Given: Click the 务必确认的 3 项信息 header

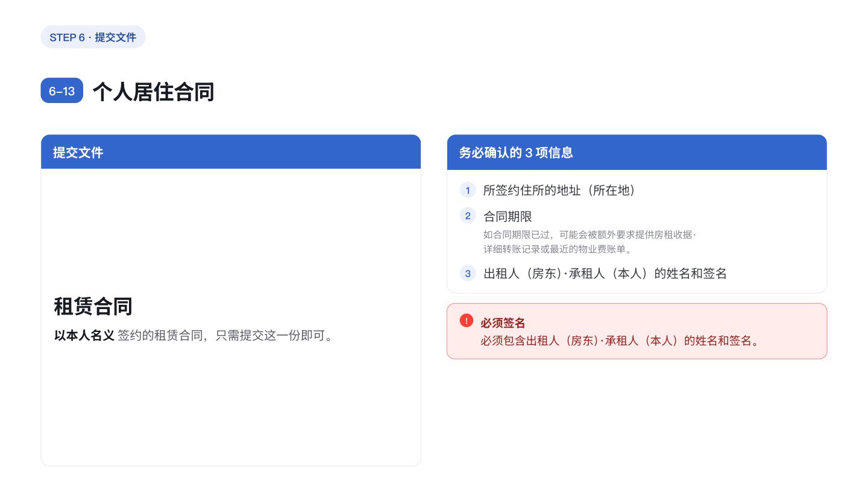Looking at the screenshot, I should [637, 152].
